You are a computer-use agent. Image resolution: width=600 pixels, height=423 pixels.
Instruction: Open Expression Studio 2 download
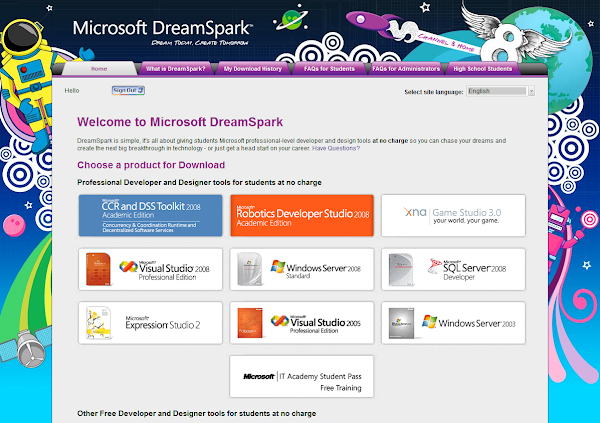click(150, 323)
